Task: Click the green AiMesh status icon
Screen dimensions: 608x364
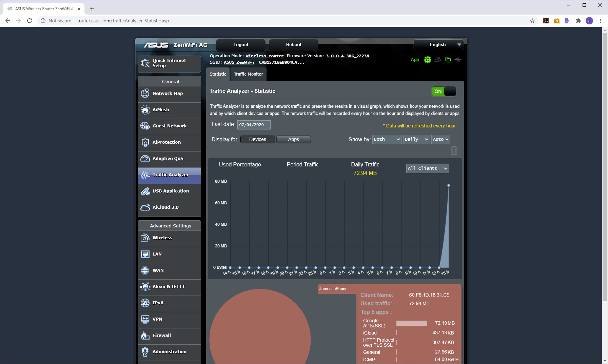Action: (x=428, y=60)
